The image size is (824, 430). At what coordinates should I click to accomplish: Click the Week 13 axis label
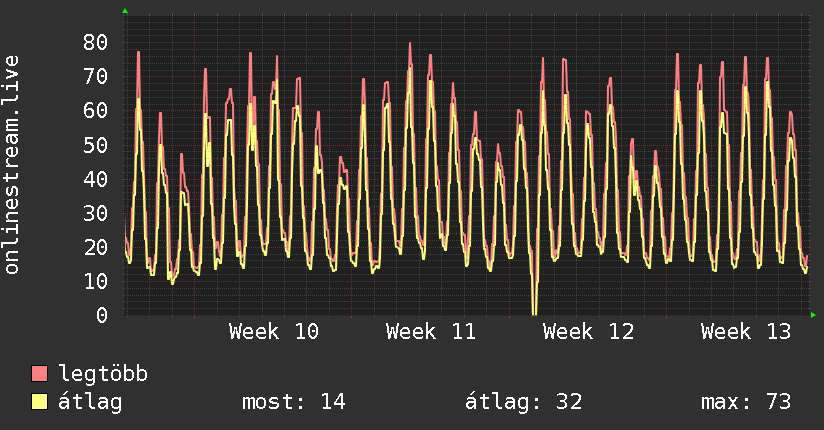tap(746, 332)
